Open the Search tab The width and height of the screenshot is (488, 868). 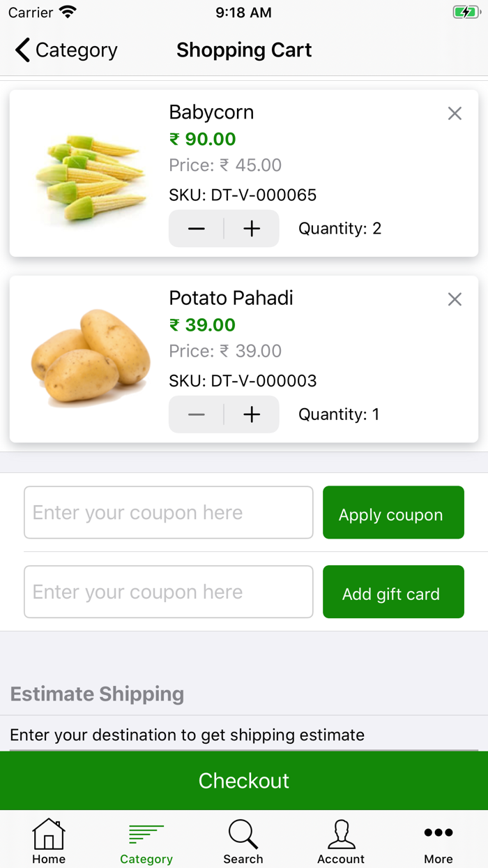coord(243,841)
